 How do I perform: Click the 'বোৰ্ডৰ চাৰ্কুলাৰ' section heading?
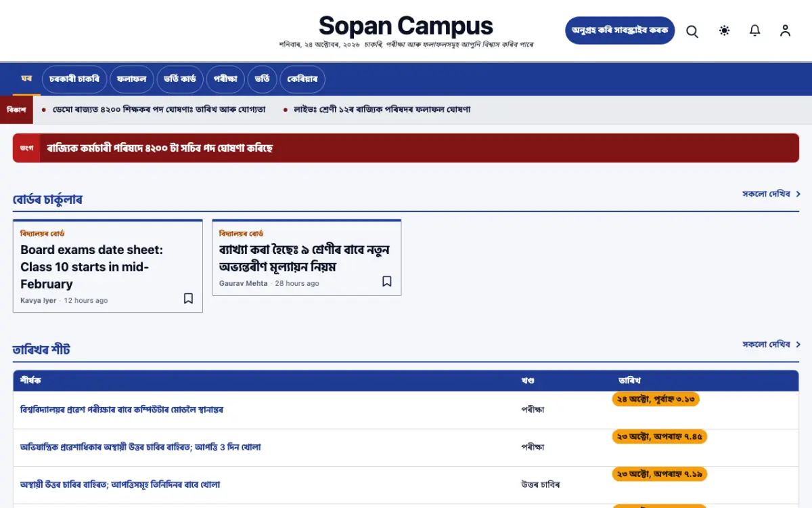(47, 200)
